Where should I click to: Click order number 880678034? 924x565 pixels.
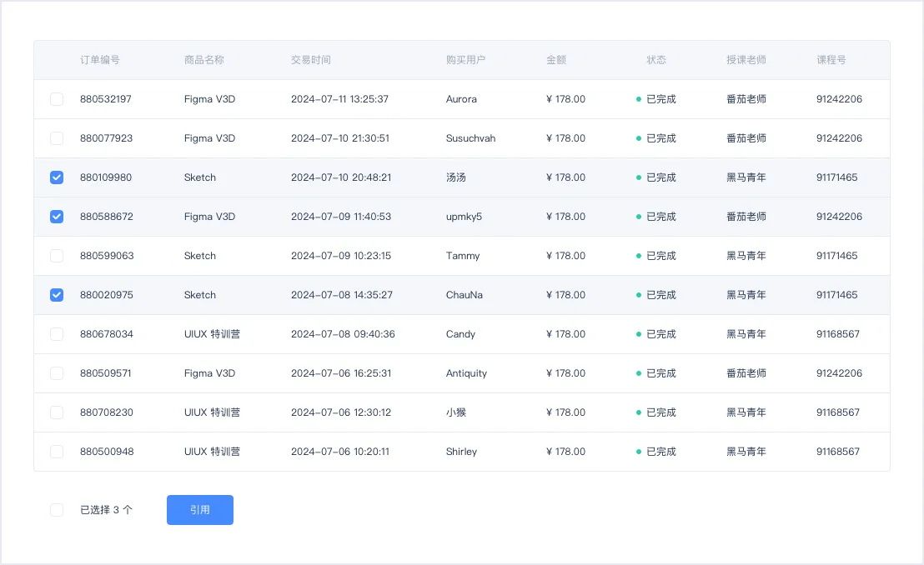point(106,334)
